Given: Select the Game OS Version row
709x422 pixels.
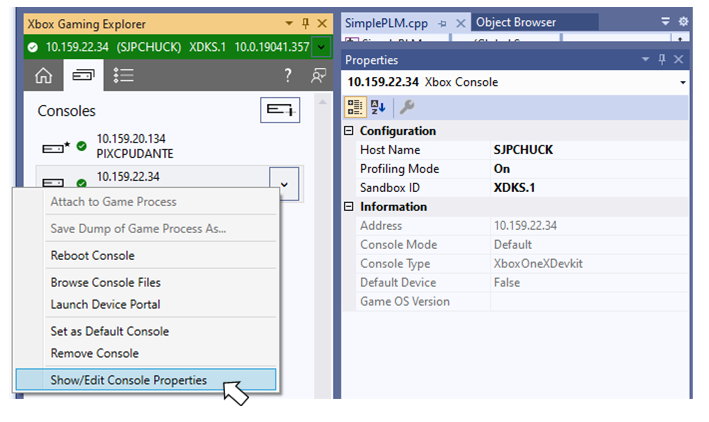Looking at the screenshot, I should coord(522,302).
